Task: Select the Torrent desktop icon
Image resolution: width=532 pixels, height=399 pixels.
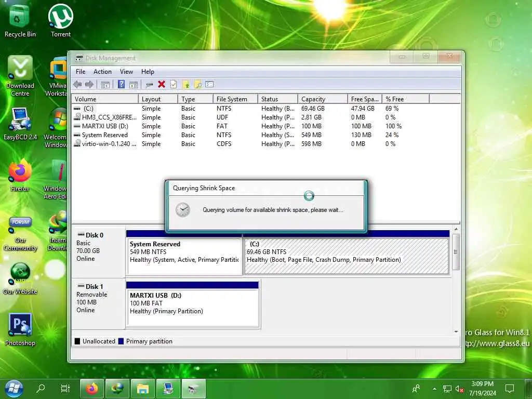Action: 61,20
